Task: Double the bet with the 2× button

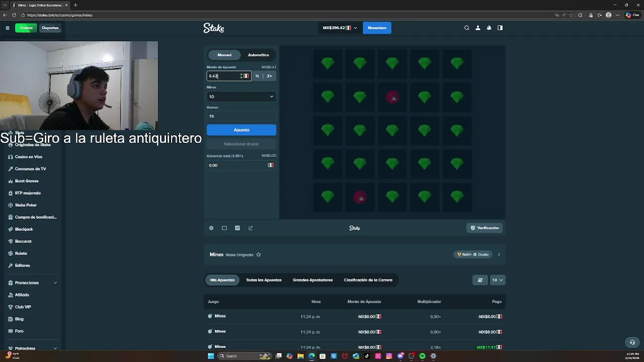Action: (270, 76)
